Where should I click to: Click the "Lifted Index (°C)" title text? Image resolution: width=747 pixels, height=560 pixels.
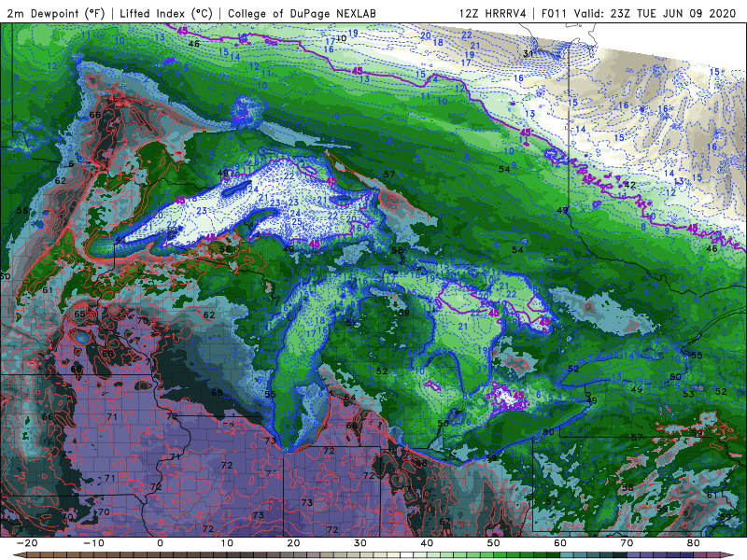pos(166,14)
